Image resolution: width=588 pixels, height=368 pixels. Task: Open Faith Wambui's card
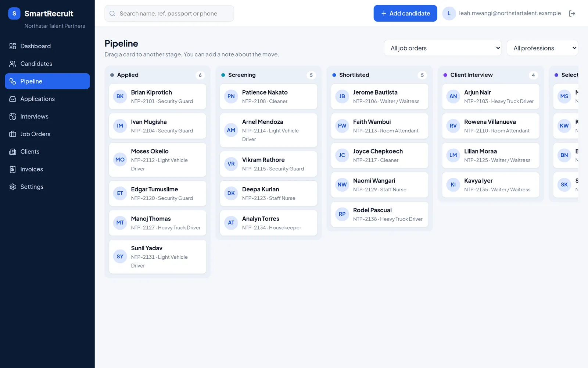[x=380, y=126]
